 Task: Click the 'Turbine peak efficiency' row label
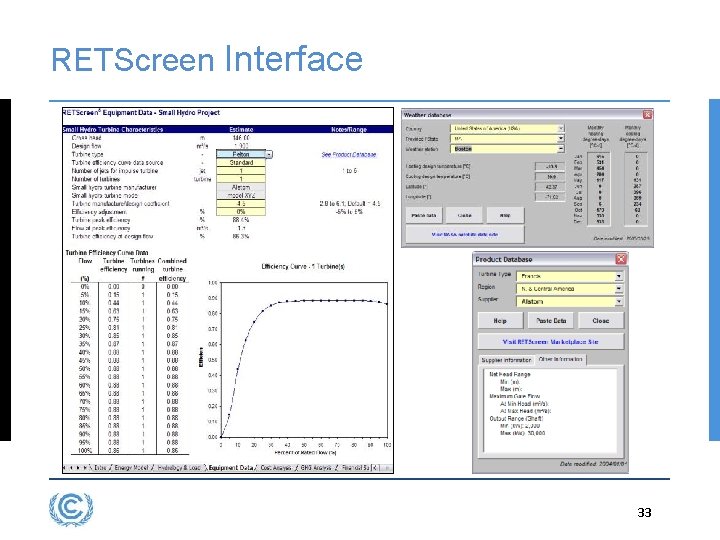pyautogui.click(x=101, y=220)
